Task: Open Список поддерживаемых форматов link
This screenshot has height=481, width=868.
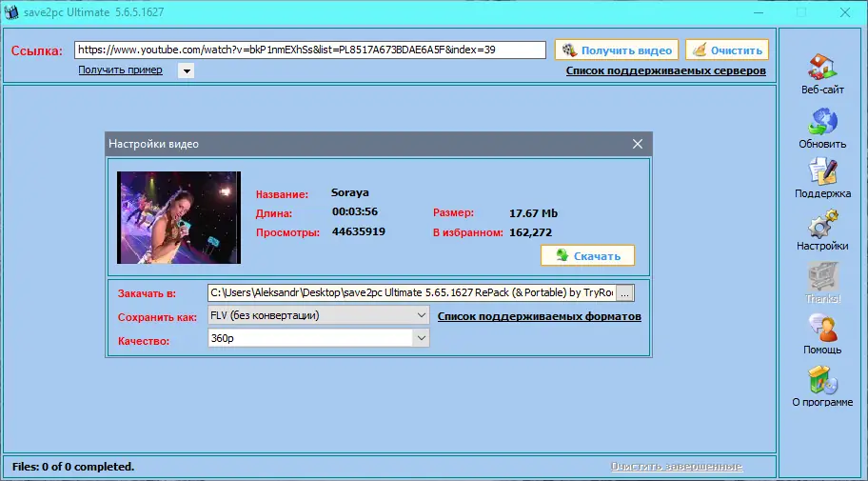Action: coord(540,316)
